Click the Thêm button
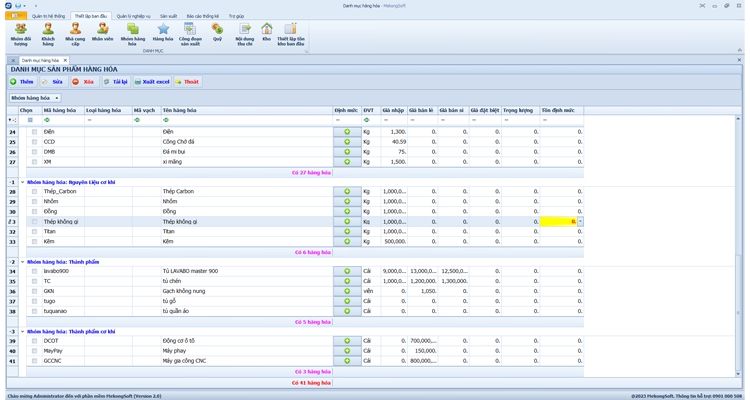The image size is (750, 400). [22, 82]
